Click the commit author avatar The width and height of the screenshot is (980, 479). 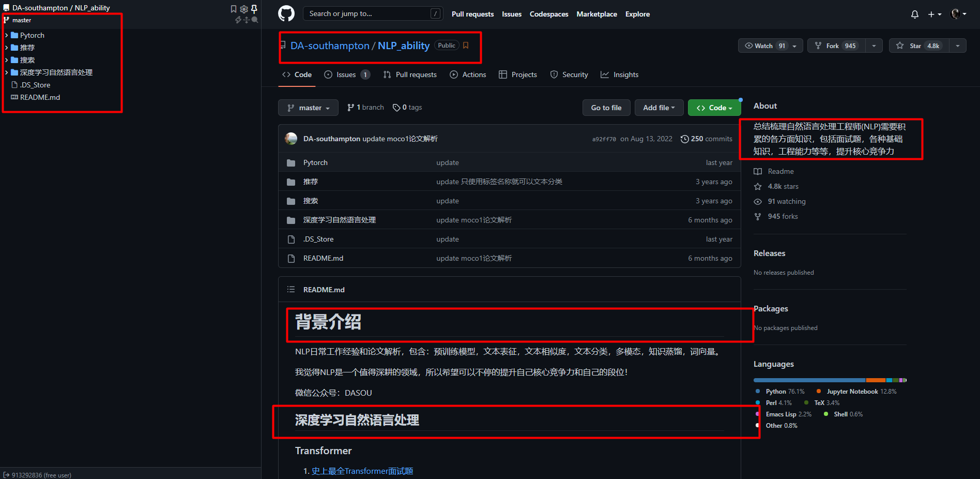291,139
